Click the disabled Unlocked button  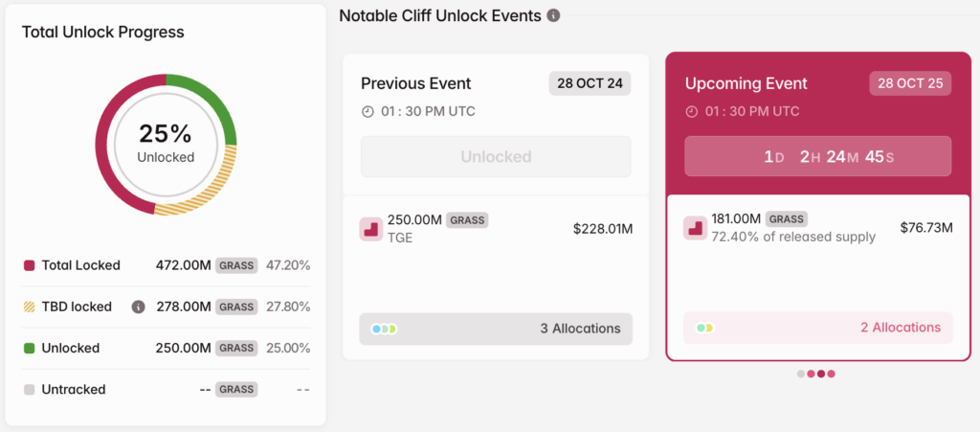(x=496, y=156)
